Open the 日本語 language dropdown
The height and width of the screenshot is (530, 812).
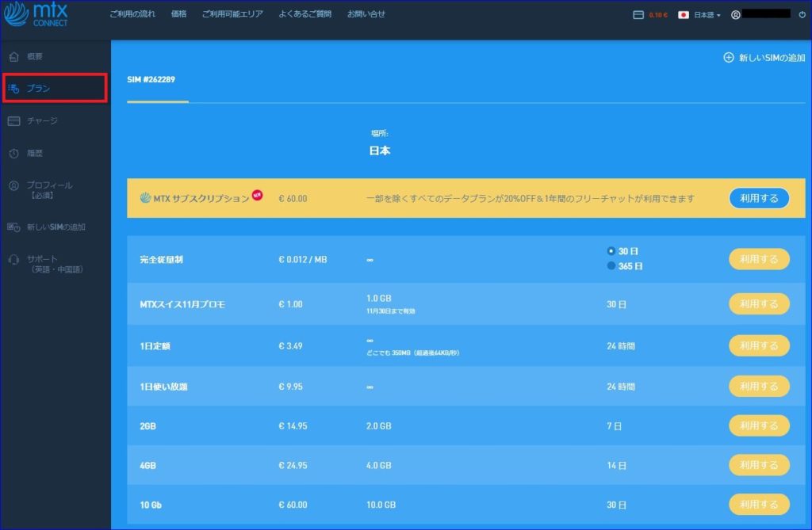coord(699,15)
